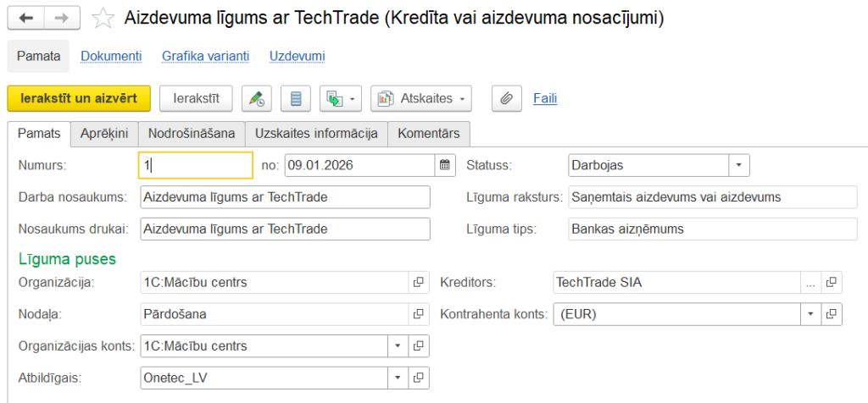Image resolution: width=868 pixels, height=403 pixels.
Task: Open the Atskaites reports menu
Action: (422, 99)
